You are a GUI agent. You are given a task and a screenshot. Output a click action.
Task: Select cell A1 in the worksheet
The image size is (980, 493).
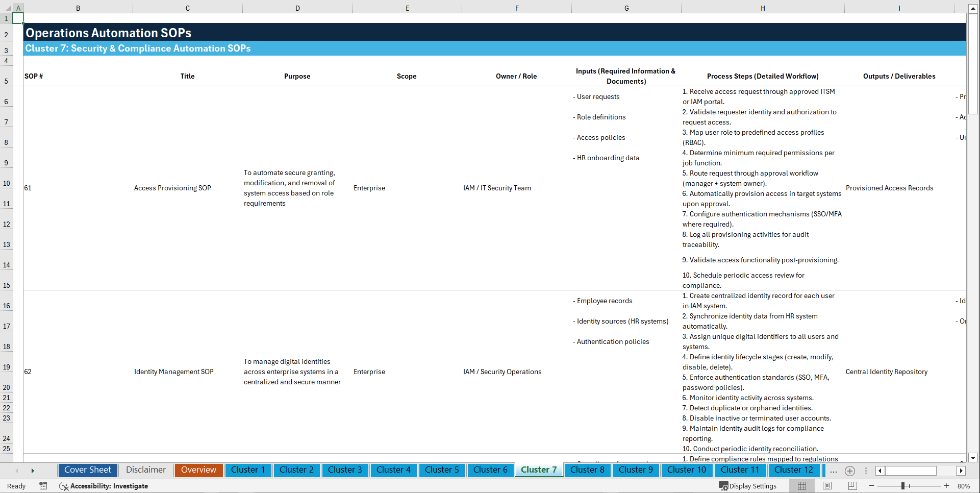click(x=18, y=18)
